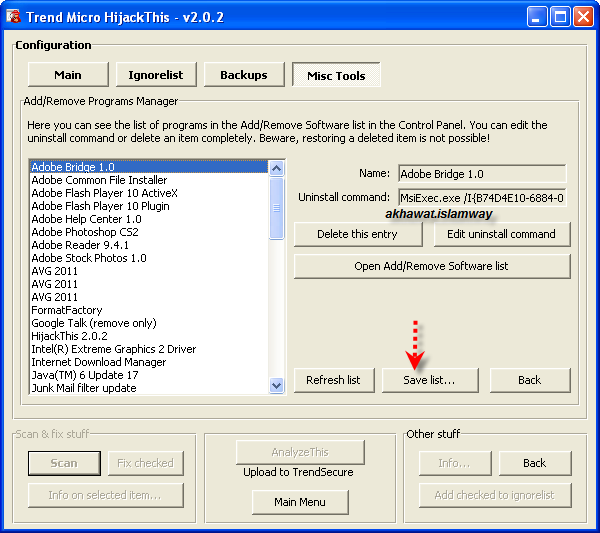Viewport: 600px width, 533px height.
Task: Click the Save list... button
Action: 430,380
